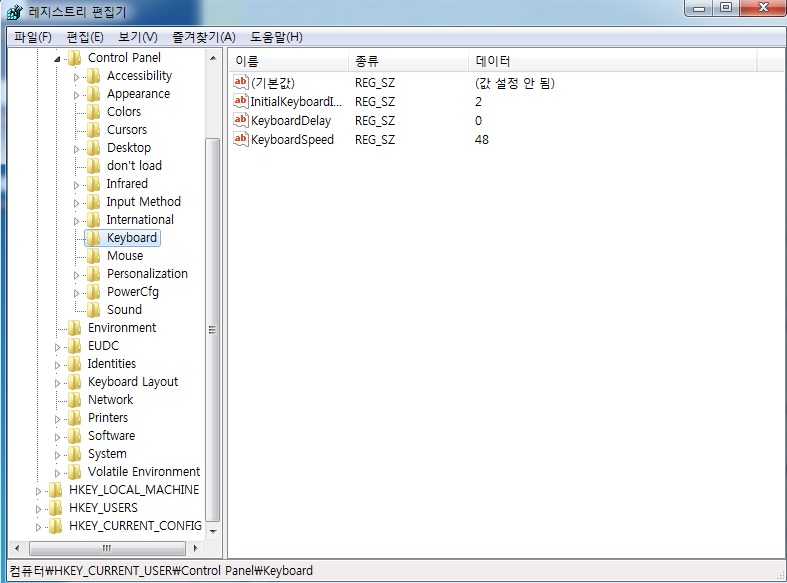Expand the Accessibility tree node
Screen dimensions: 787x583
[x=76, y=76]
